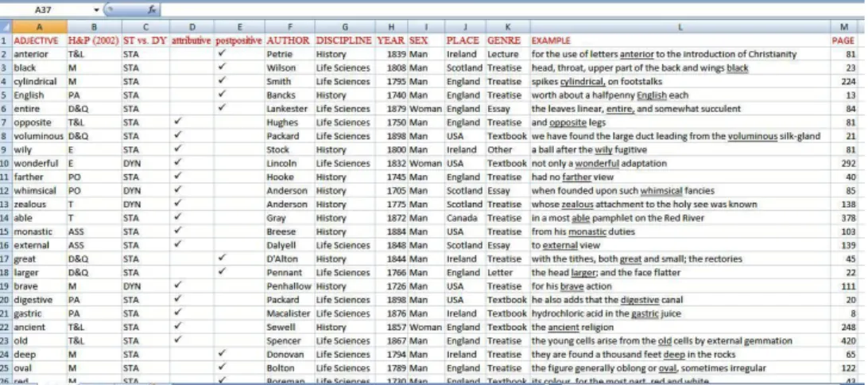Click the postpositive checkmark in oval row
The height and width of the screenshot is (385, 868).
223,367
